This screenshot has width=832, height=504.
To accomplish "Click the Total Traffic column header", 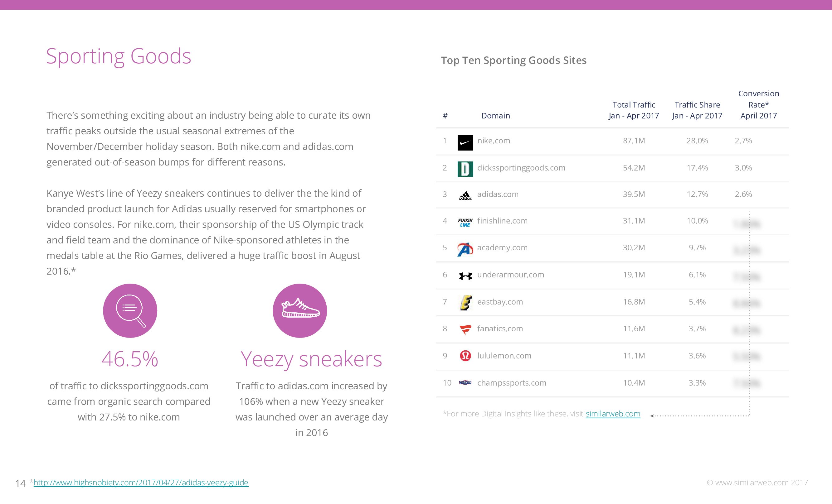I will [x=634, y=110].
